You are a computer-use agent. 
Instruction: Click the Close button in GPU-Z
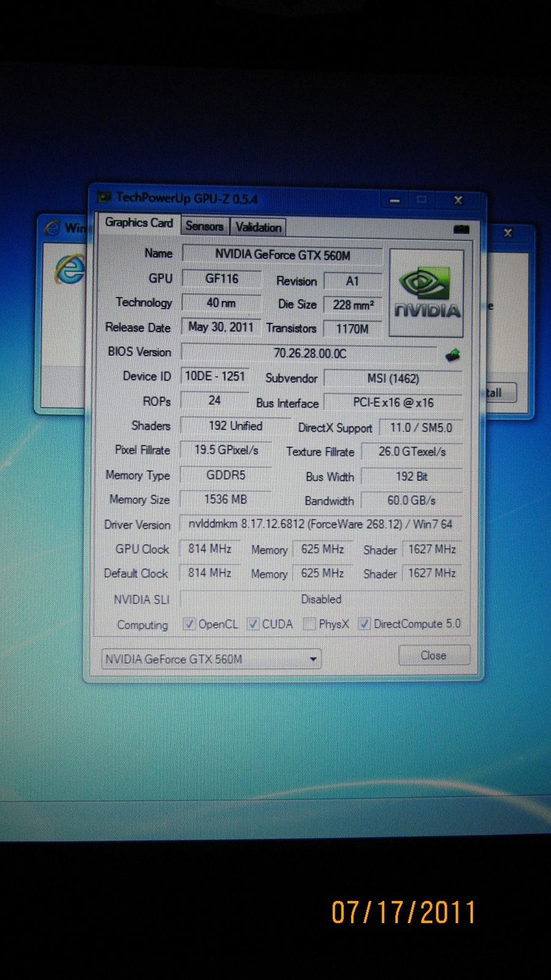[x=434, y=655]
